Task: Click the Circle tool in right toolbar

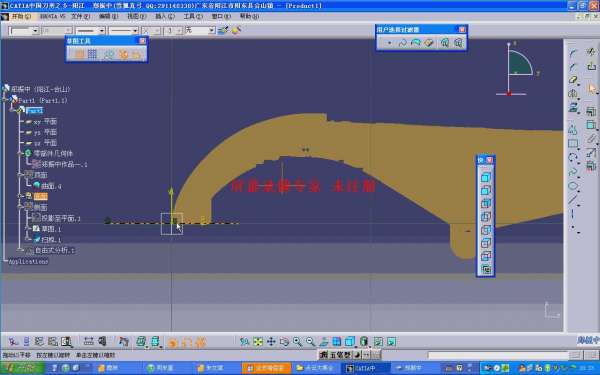Action: [572, 157]
